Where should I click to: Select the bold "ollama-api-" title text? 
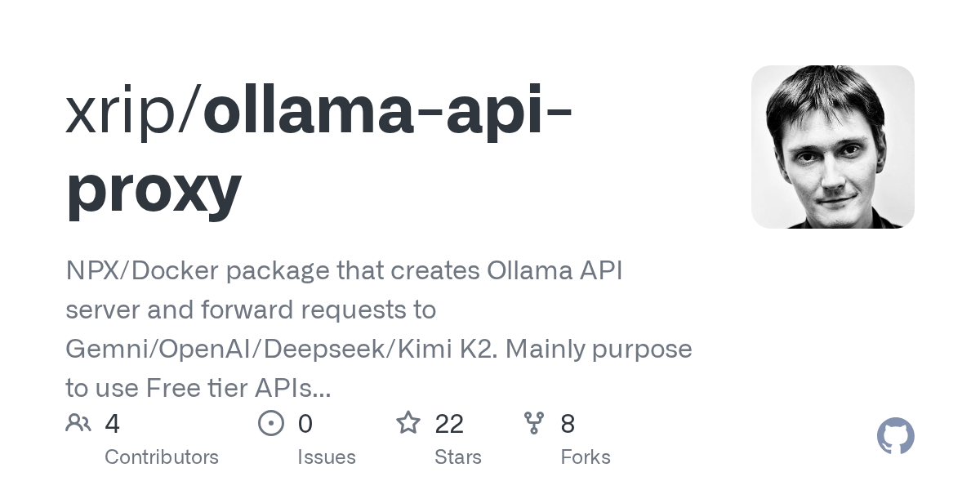click(x=387, y=113)
